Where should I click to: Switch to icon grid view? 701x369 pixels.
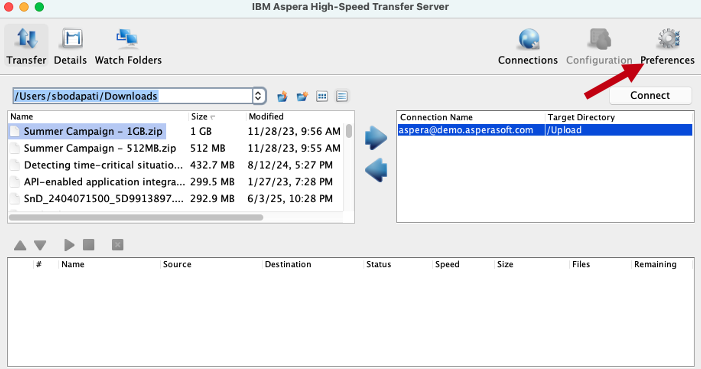pos(322,96)
